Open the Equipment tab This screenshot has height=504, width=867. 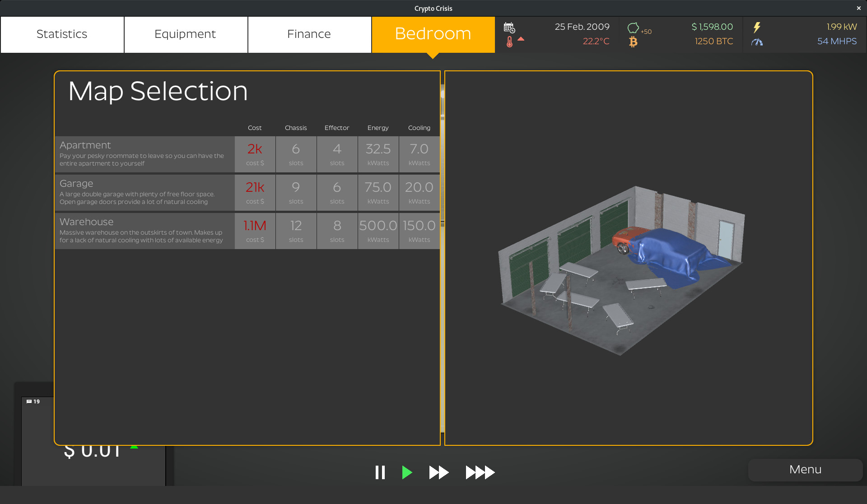(x=185, y=34)
